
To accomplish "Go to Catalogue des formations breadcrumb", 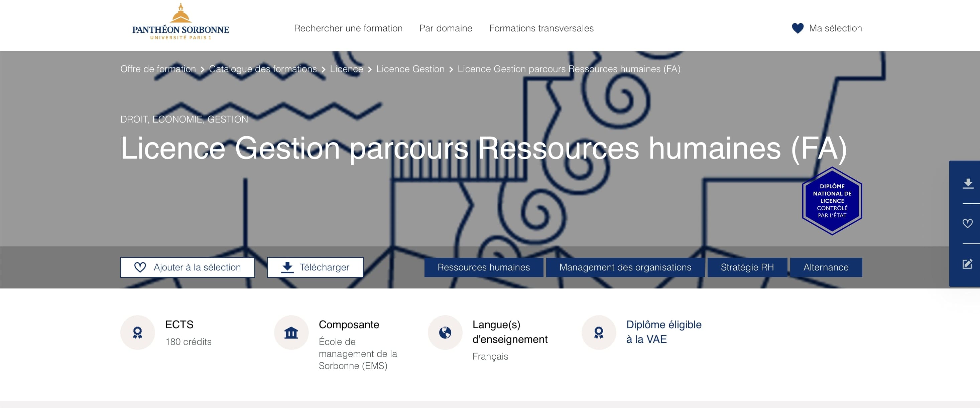I will tap(262, 69).
